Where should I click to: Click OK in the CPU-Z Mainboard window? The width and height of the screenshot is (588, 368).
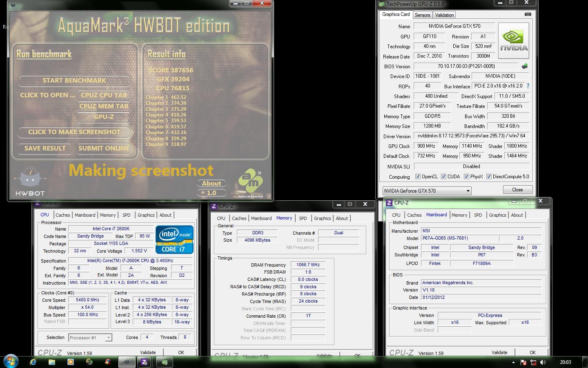point(532,352)
